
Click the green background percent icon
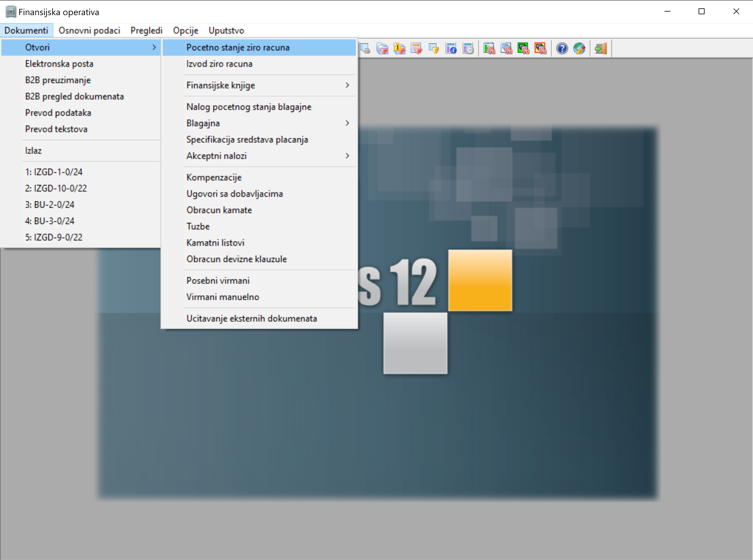click(x=523, y=49)
